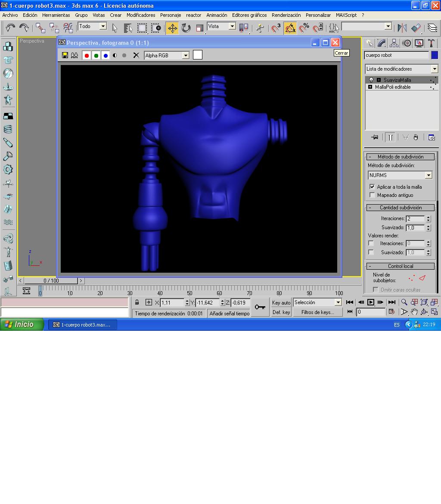This screenshot has height=504, width=441.
Task: Open the Modify command panel tab
Action: click(x=382, y=43)
